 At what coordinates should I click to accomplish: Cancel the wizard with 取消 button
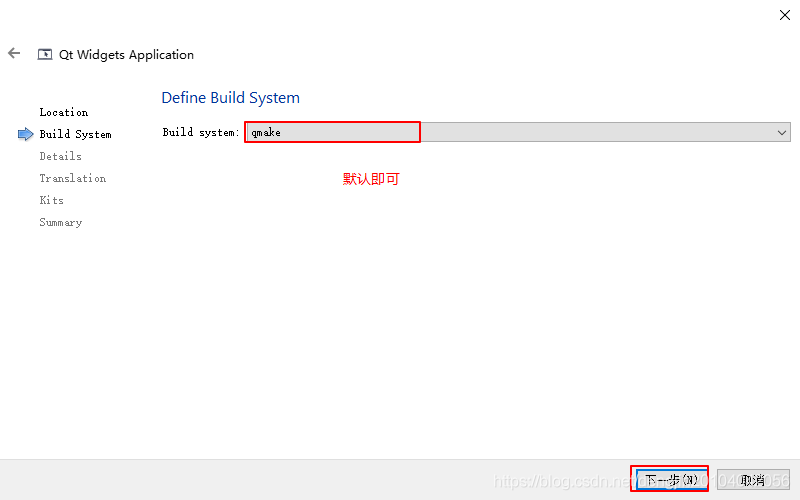753,480
